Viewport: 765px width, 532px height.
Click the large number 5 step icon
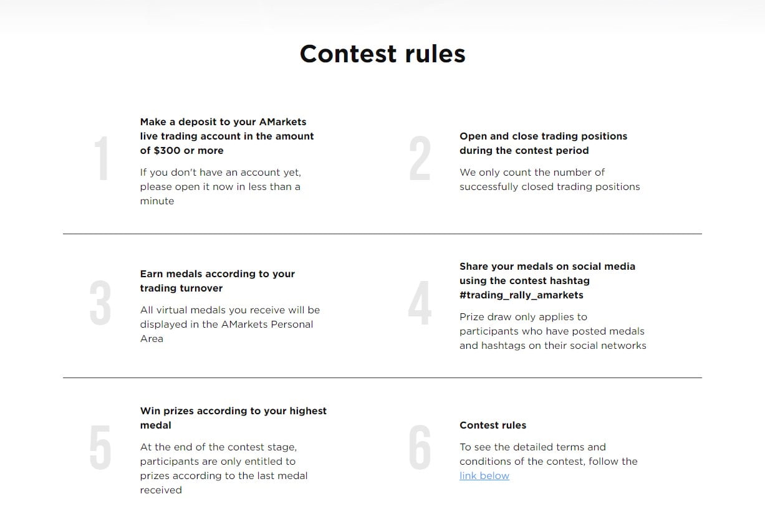pyautogui.click(x=100, y=447)
